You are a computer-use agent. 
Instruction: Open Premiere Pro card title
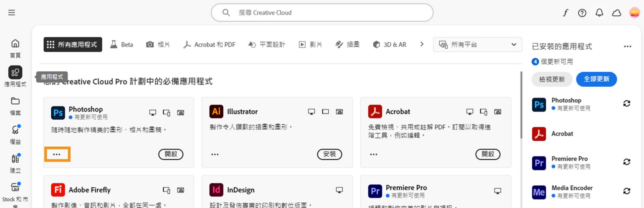pyautogui.click(x=406, y=188)
